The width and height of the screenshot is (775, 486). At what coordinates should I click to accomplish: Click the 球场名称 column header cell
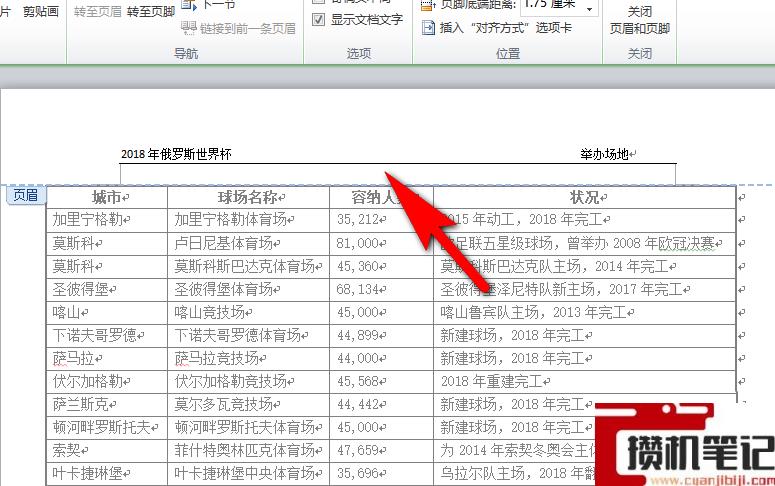pyautogui.click(x=249, y=197)
